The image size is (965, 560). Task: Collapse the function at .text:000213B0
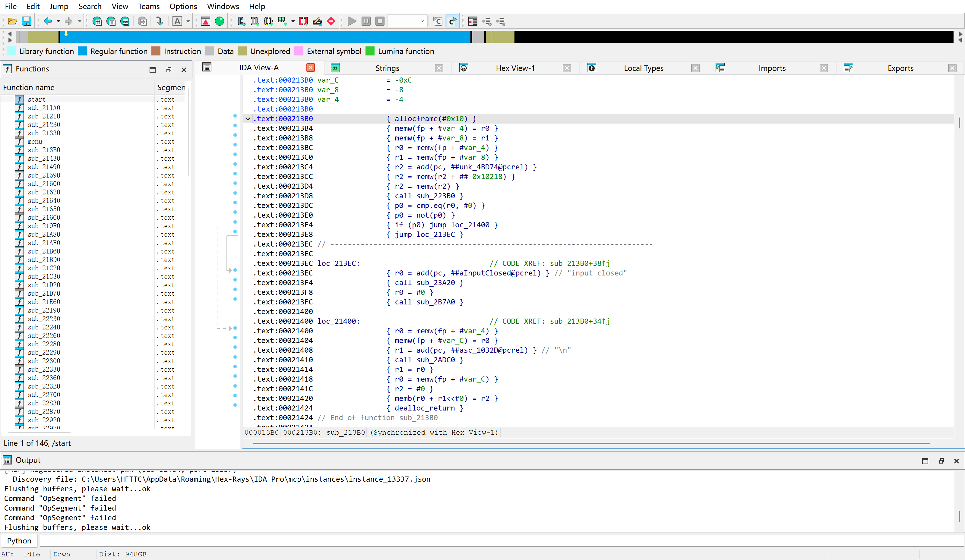tap(248, 119)
